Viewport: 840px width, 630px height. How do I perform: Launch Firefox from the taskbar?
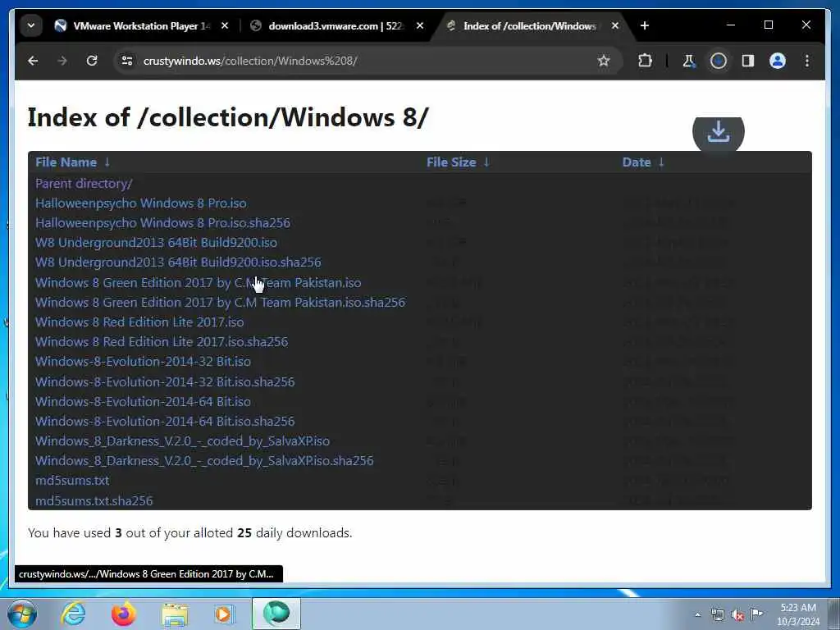(x=124, y=614)
